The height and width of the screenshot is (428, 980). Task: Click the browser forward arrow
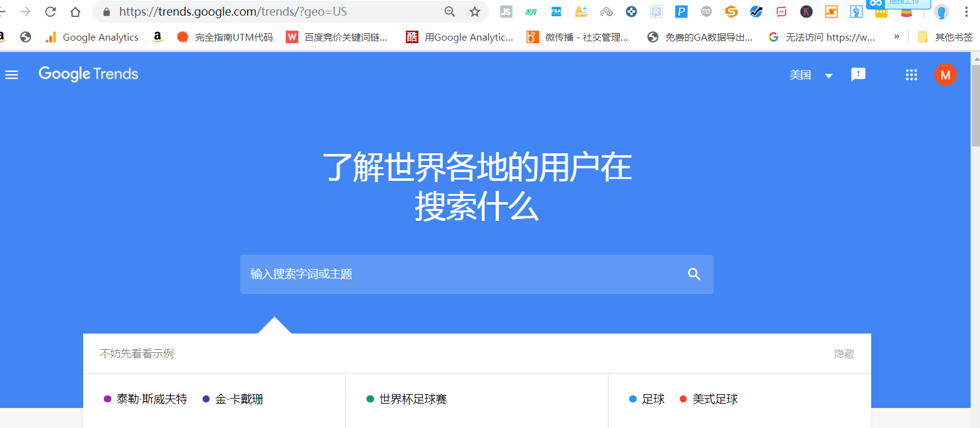pyautogui.click(x=25, y=11)
